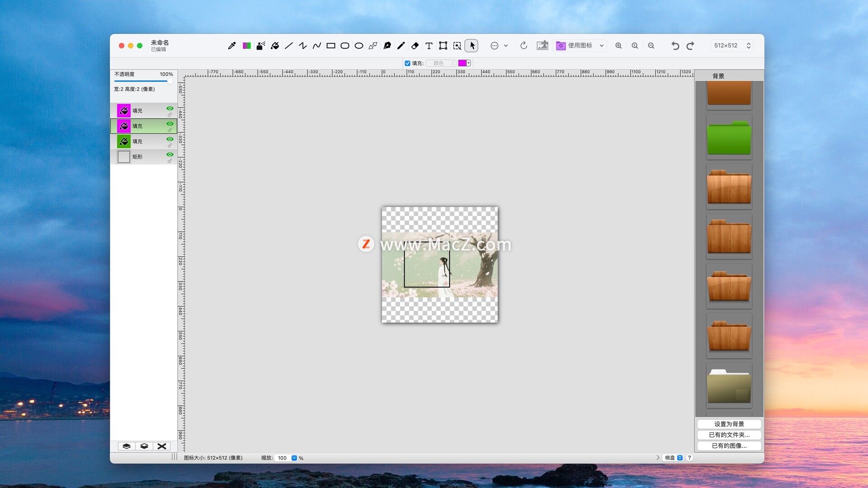Screen dimensions: 868x488
Task: Open the magenta color swatch dropdown arrow
Action: (469, 63)
